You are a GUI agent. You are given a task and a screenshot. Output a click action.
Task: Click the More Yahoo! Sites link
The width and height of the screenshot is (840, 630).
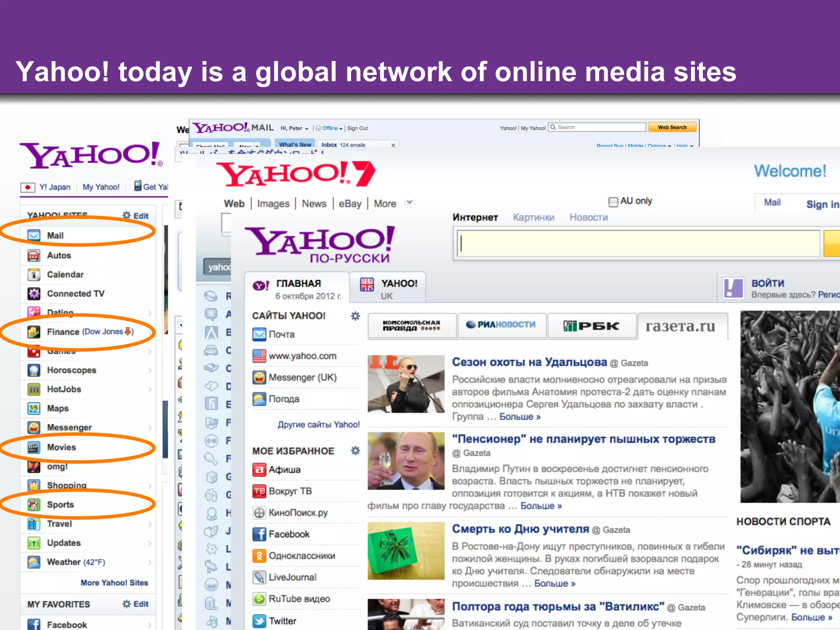point(114,583)
